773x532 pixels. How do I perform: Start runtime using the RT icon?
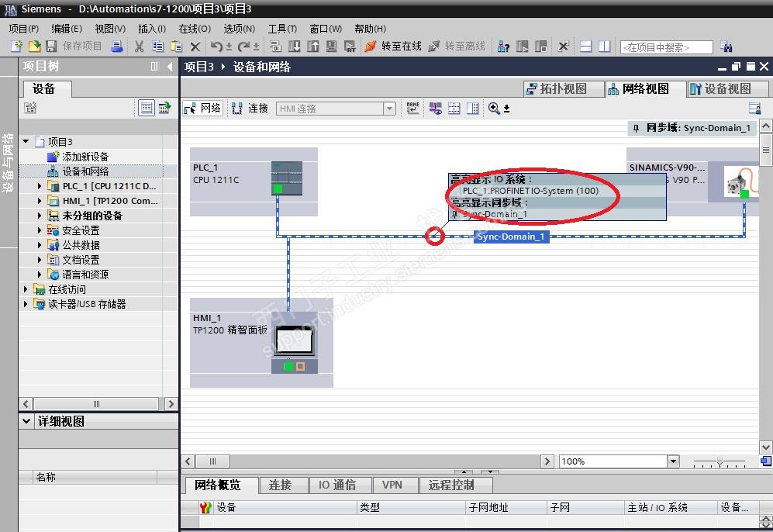click(350, 47)
